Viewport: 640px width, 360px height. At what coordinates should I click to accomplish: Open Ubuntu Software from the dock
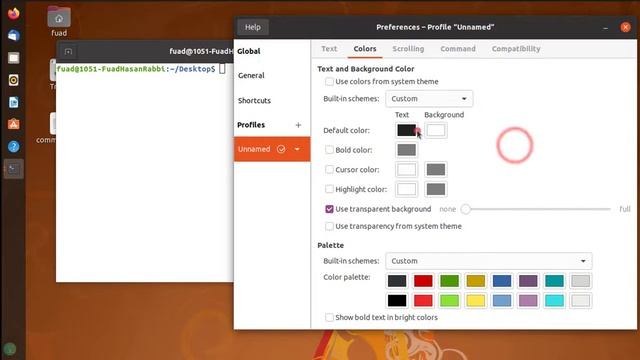(x=13, y=124)
